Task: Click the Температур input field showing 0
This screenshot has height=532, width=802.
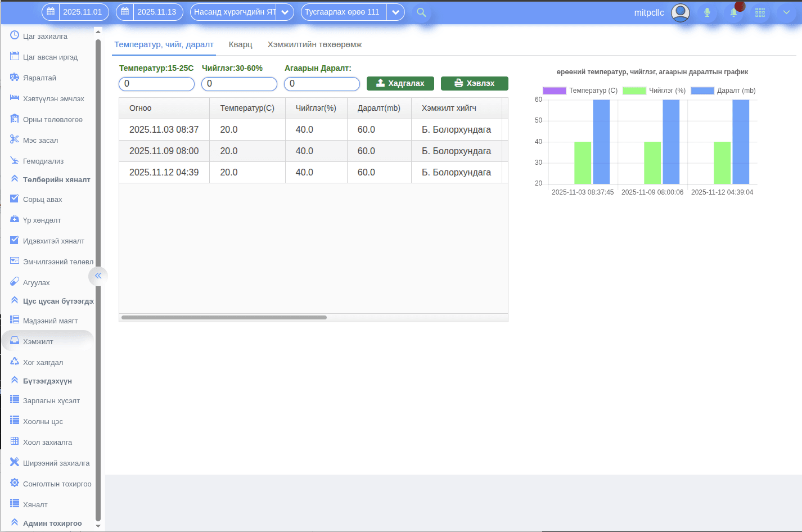Action: pos(156,83)
